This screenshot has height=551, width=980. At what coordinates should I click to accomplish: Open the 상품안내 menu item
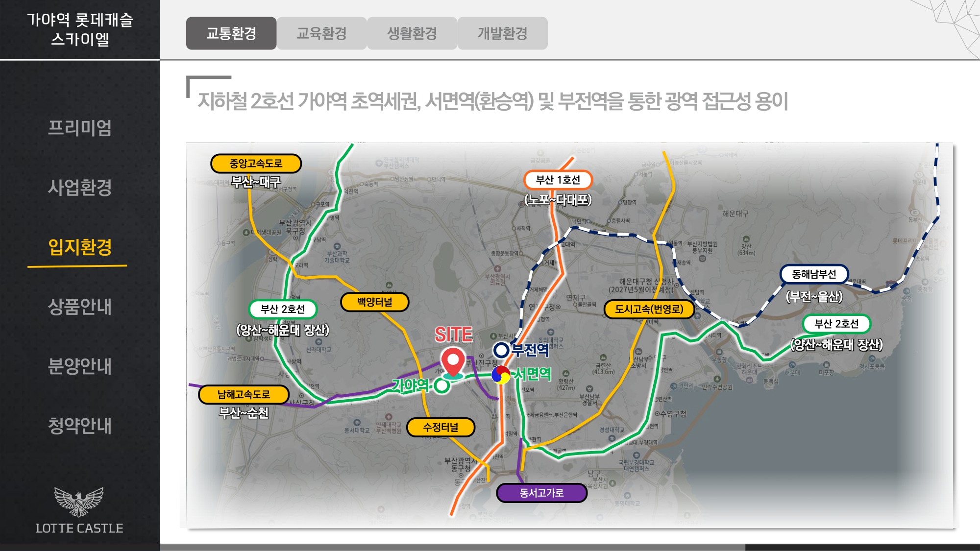[79, 307]
